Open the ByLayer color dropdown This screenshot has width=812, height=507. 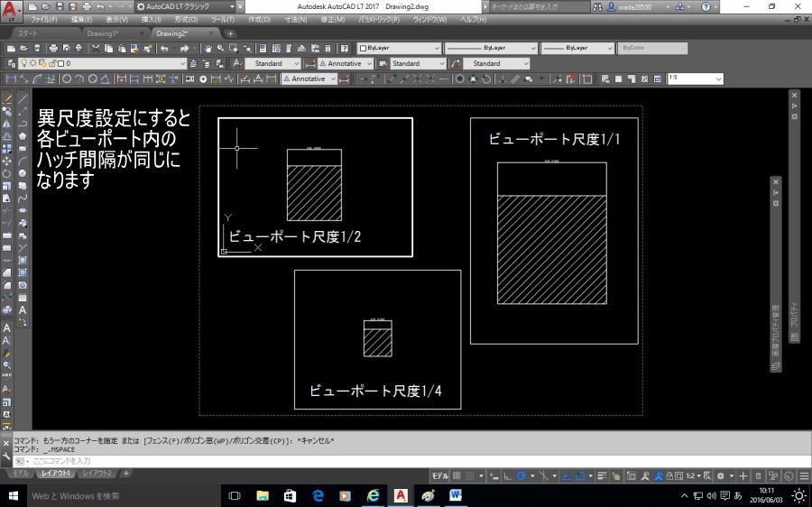pos(399,48)
